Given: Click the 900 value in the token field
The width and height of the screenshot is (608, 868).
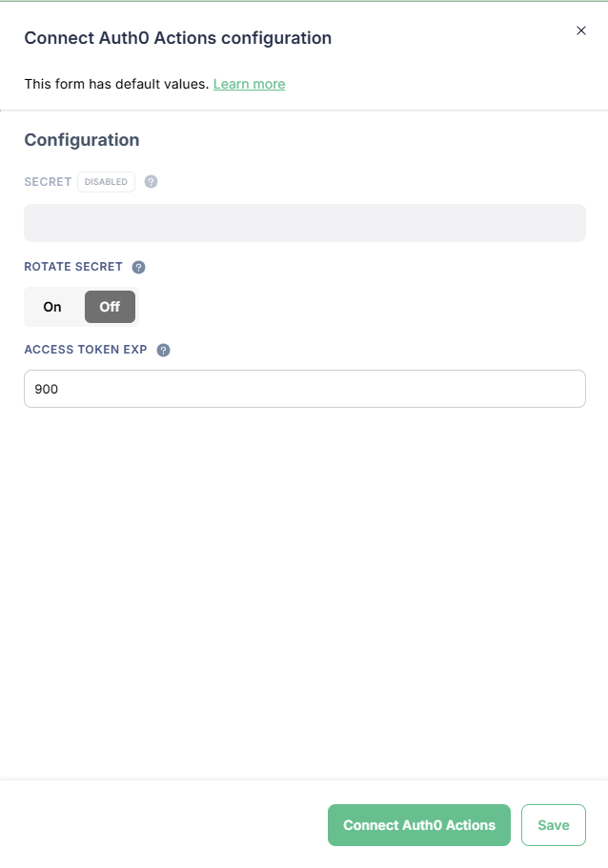Looking at the screenshot, I should 47,389.
